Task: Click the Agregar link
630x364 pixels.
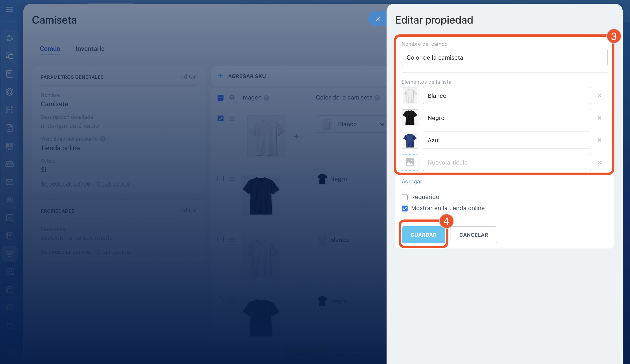Action: pos(412,182)
